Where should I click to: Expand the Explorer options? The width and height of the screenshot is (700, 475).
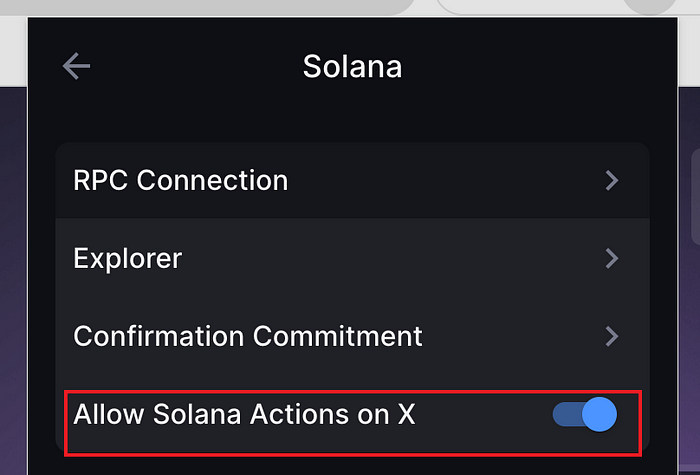352,258
